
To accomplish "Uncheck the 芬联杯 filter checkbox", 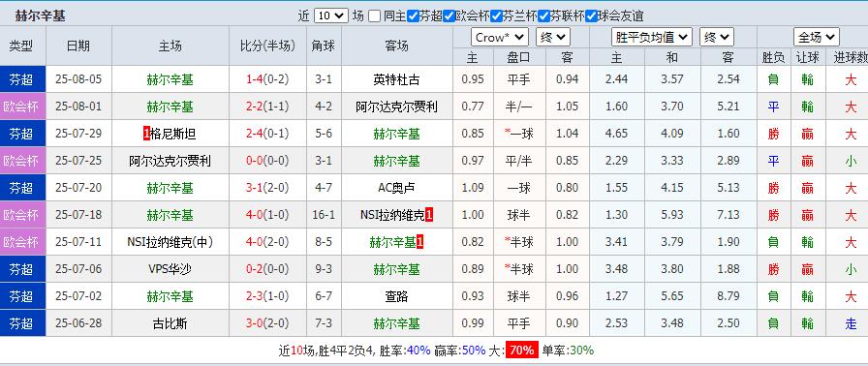I will pyautogui.click(x=543, y=16).
